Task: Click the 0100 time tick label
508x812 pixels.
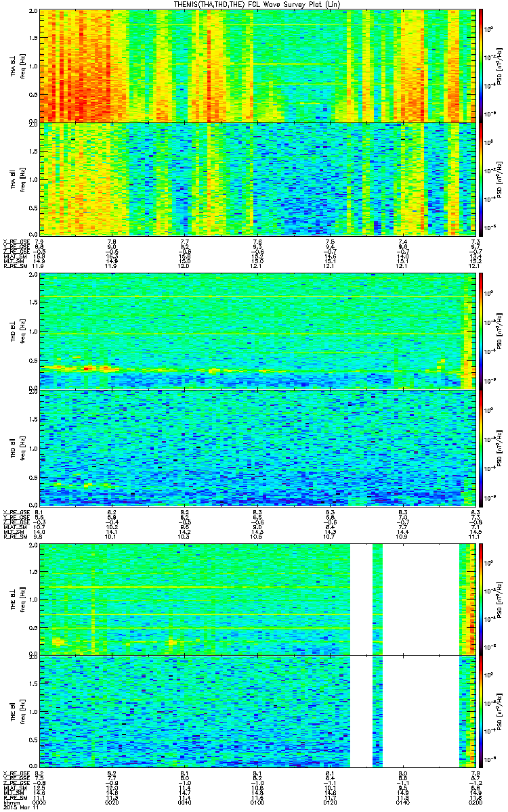Action: 257,803
